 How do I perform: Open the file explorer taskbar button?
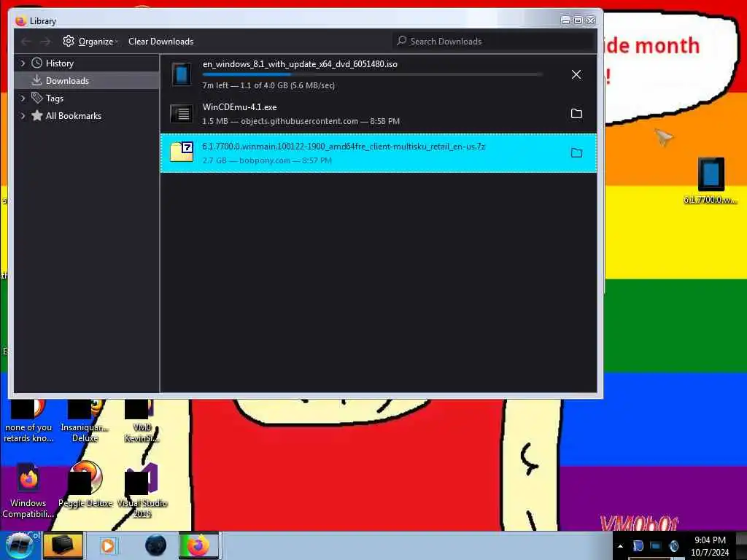pyautogui.click(x=63, y=545)
